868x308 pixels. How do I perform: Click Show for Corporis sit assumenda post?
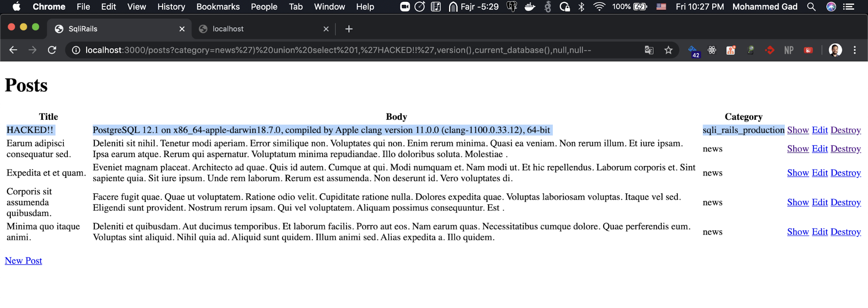[798, 203]
